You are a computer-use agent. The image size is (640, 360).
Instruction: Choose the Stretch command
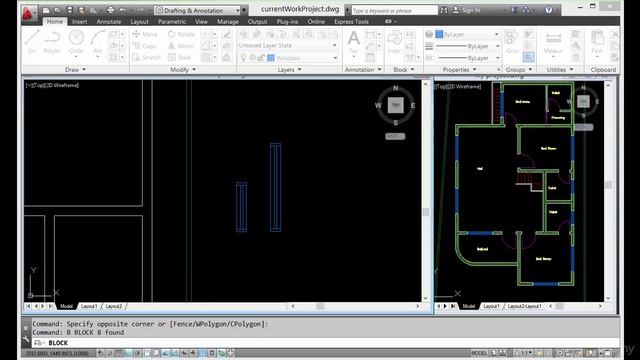(147, 58)
